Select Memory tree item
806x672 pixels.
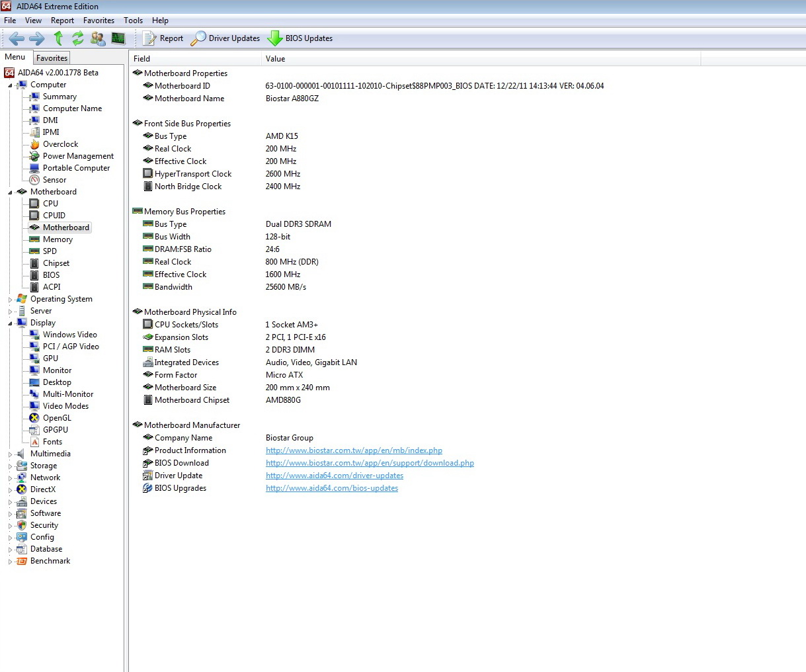pos(58,239)
